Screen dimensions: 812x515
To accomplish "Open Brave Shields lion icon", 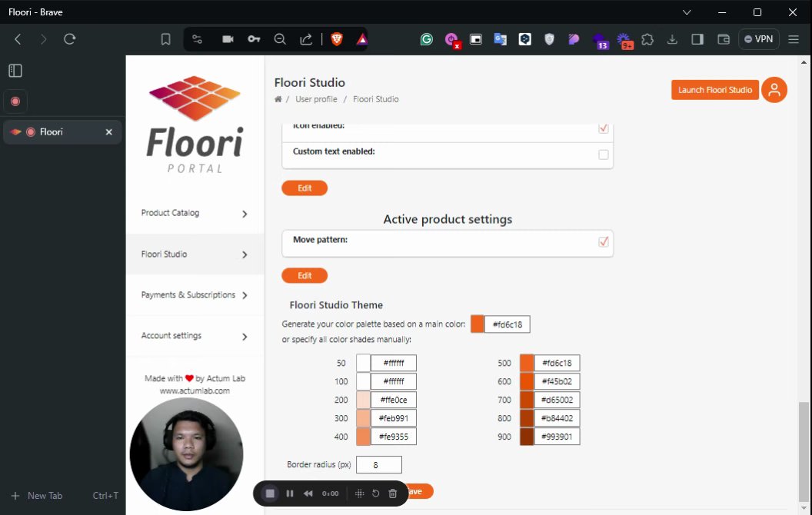I will click(x=337, y=39).
